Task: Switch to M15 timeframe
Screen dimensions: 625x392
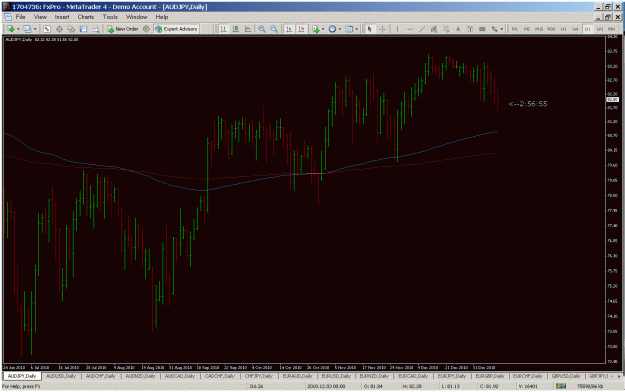Action: click(x=539, y=29)
